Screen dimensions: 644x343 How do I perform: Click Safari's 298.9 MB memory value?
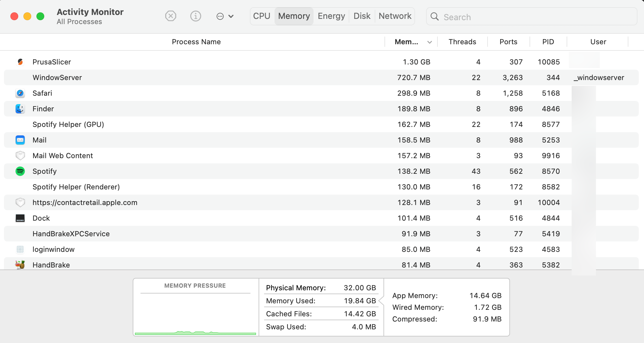point(414,93)
